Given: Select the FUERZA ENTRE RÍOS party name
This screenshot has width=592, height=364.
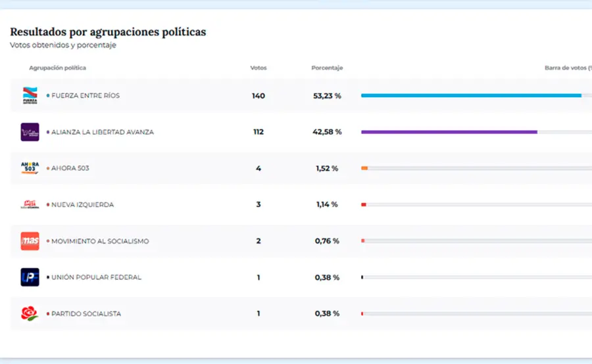Looking at the screenshot, I should point(86,96).
